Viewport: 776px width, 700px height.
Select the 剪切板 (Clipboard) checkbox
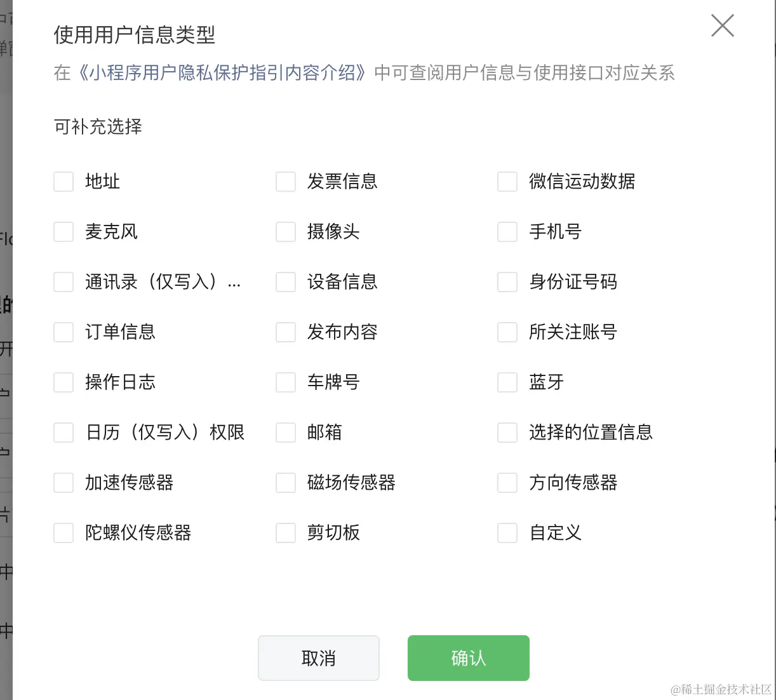[286, 533]
